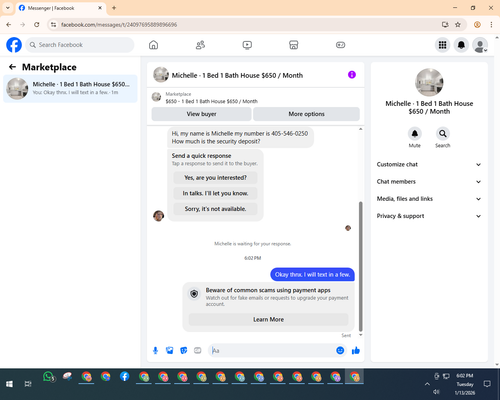Screen dimensions: 500x400
Task: Open Facebook app icon in taskbar
Action: (125, 377)
